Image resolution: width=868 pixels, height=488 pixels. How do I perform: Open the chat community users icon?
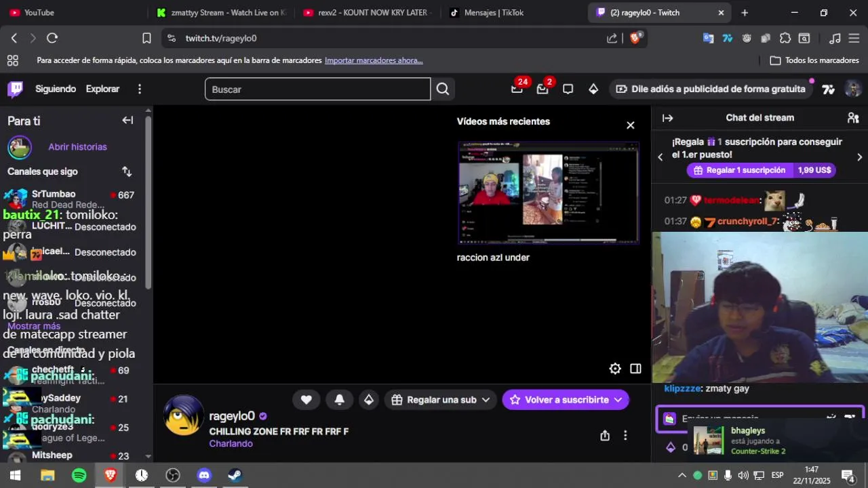point(853,118)
